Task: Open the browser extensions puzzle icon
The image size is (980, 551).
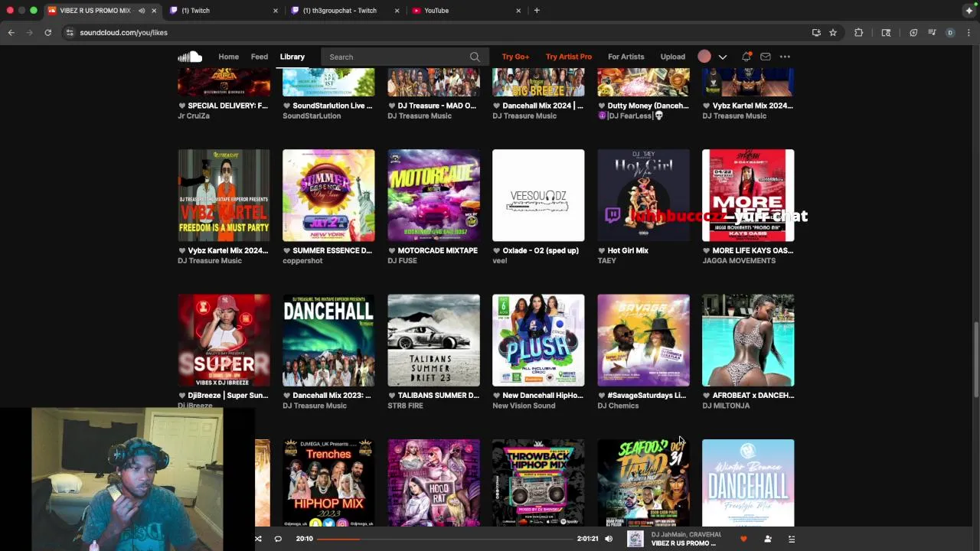Action: pos(858,32)
